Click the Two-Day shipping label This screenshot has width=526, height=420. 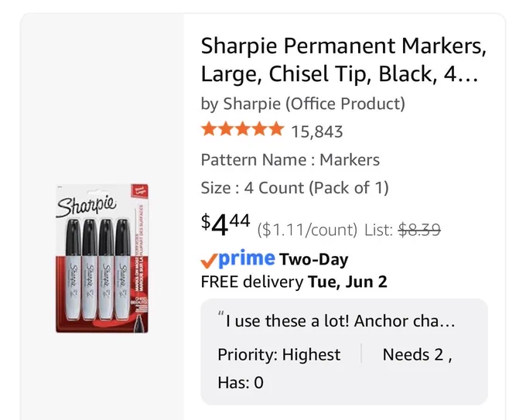(x=313, y=259)
